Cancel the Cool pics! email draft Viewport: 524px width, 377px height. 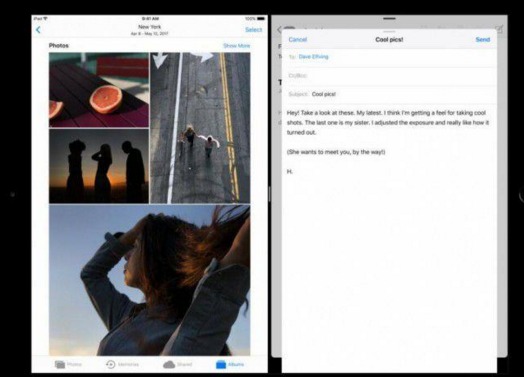point(297,39)
